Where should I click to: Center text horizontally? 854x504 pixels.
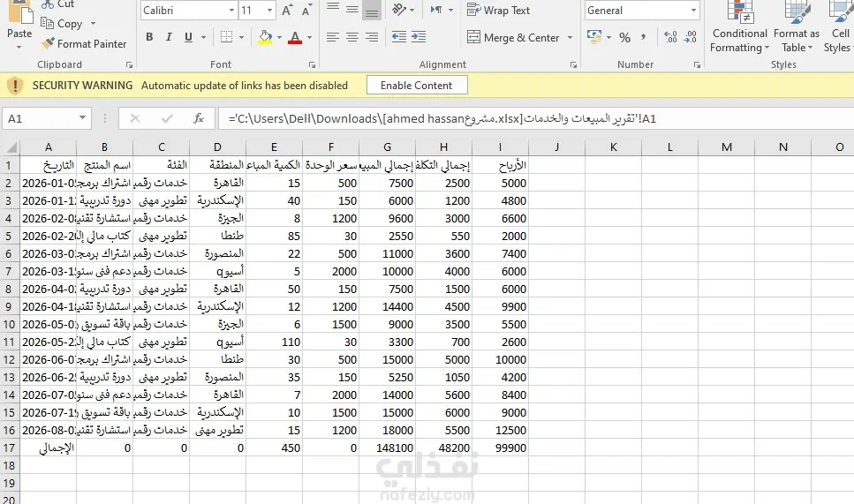352,37
